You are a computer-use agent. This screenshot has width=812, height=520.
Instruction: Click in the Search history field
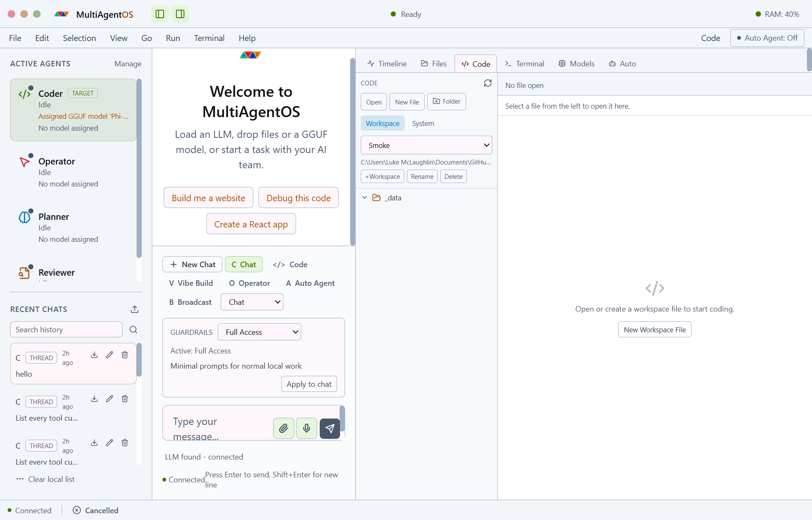coord(66,330)
